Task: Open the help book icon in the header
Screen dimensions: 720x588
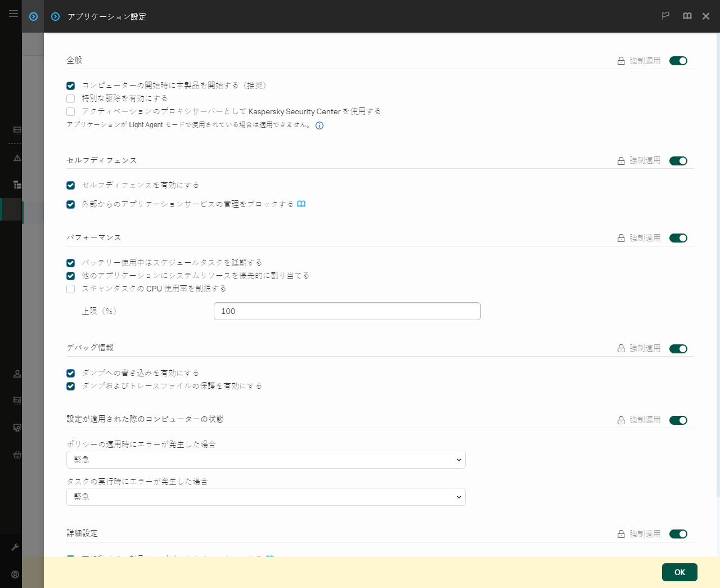Action: click(x=687, y=16)
